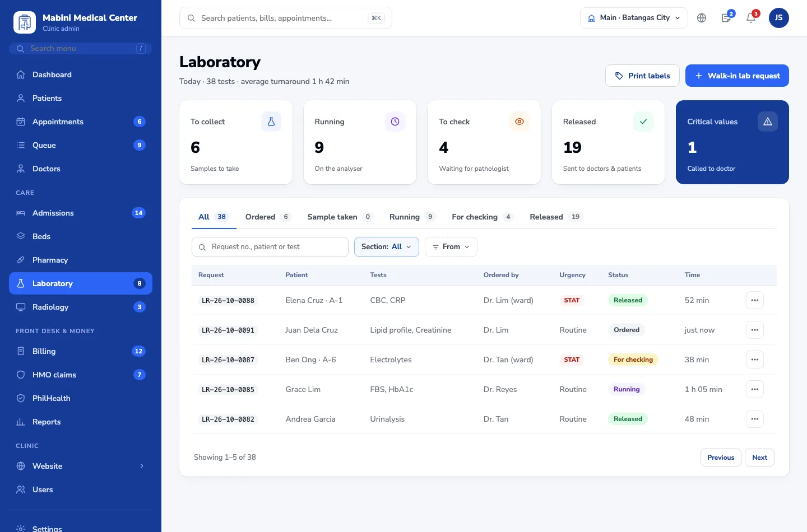Click the Running status badge for Grace Lim

(x=627, y=389)
